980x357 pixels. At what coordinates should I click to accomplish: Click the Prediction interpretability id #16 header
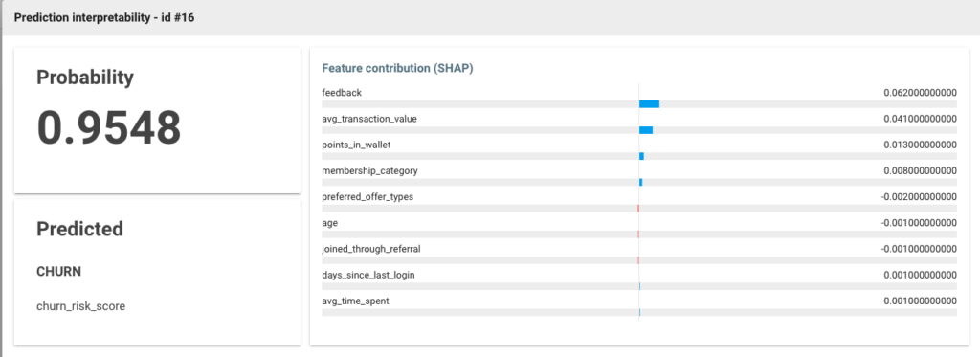point(103,18)
